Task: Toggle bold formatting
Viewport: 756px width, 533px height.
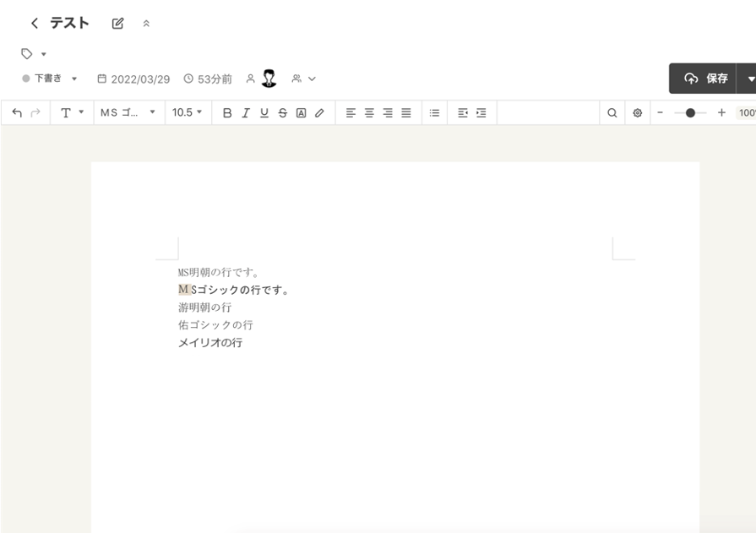Action: tap(226, 112)
